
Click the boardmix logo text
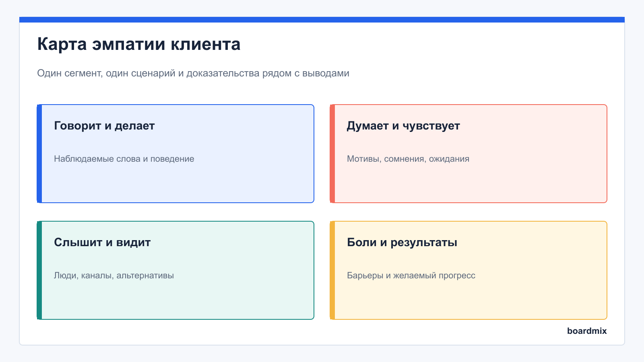(587, 331)
